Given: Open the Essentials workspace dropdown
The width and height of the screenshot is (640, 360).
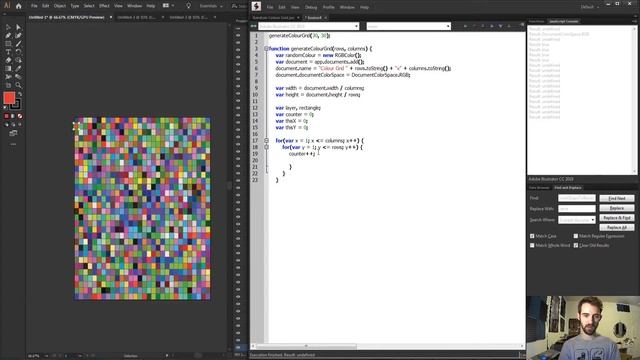Looking at the screenshot, I should 211,6.
